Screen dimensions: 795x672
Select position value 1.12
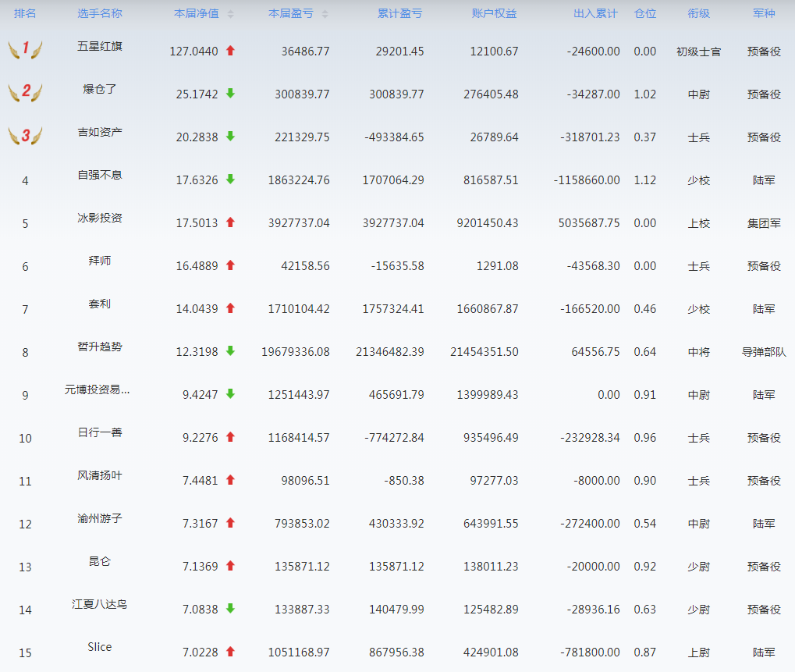[645, 180]
